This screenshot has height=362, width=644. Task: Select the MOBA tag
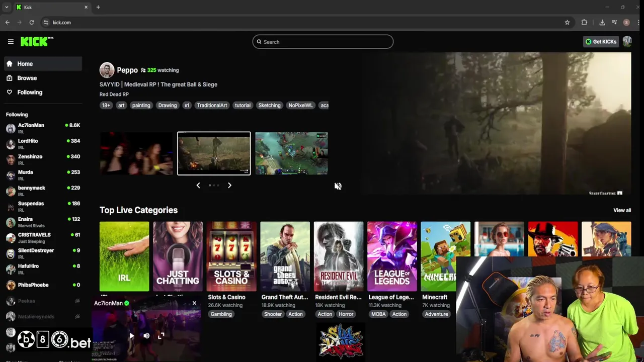click(378, 314)
